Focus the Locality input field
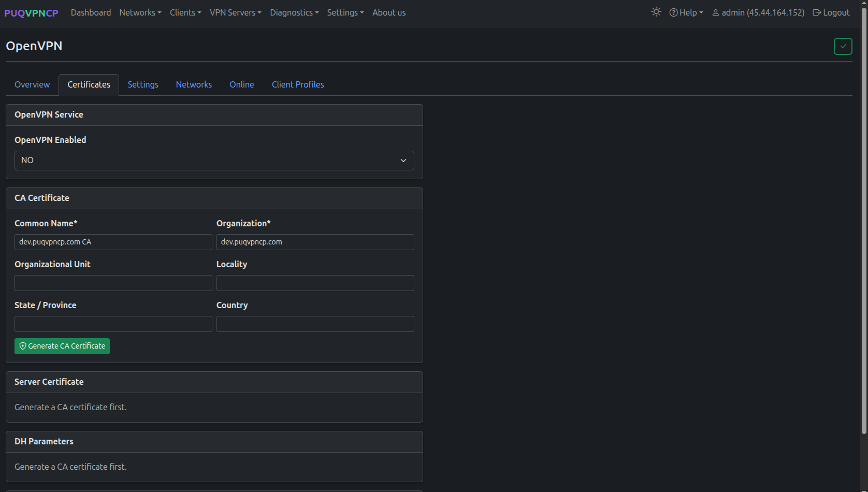 [315, 283]
